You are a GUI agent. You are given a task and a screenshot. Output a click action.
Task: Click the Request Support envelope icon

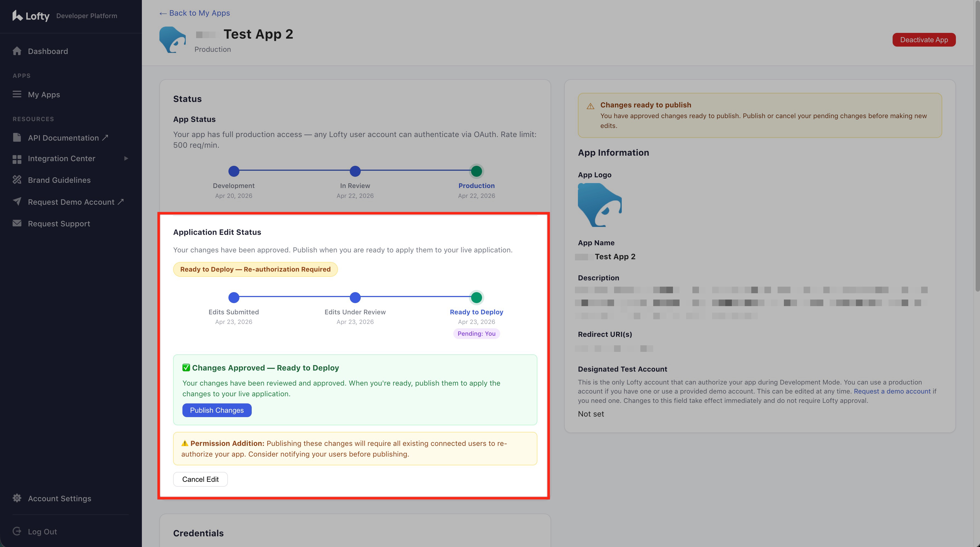pos(17,223)
